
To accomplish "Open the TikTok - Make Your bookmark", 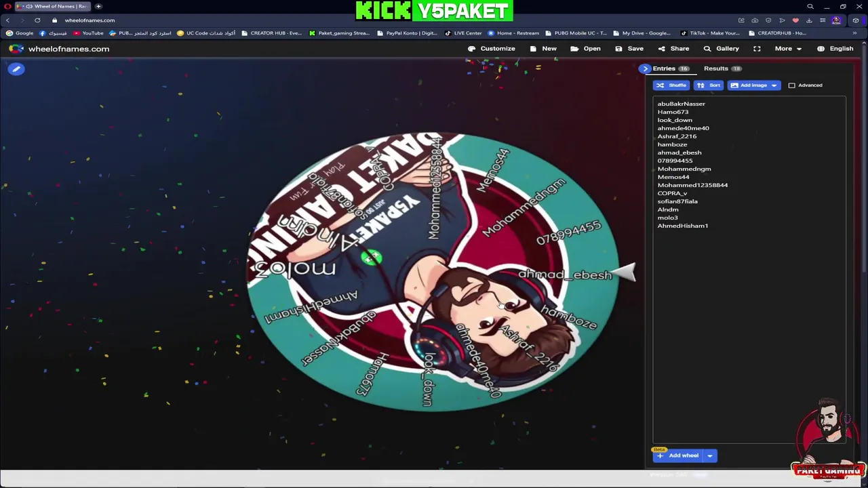I will coord(710,33).
